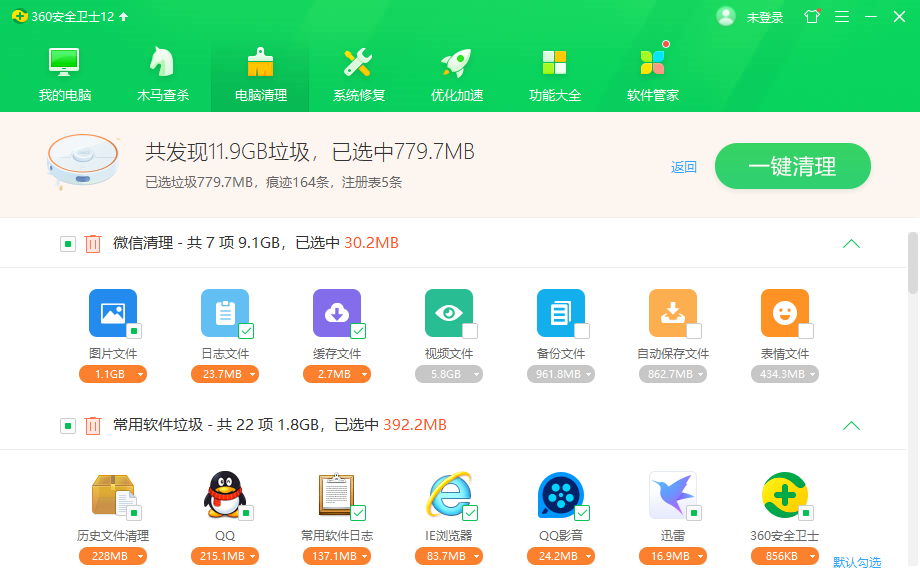The height and width of the screenshot is (580, 920).
Task: Click the 360 logo icon
Action: click(19, 16)
